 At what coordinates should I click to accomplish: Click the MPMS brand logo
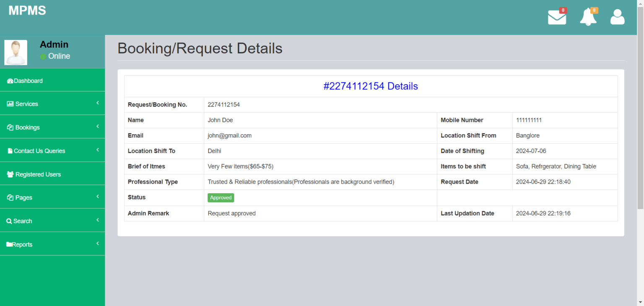(x=27, y=10)
